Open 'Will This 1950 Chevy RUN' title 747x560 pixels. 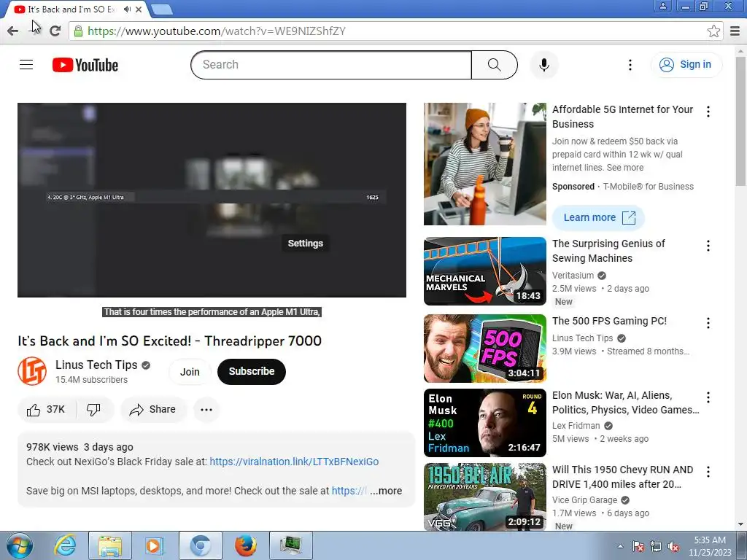(622, 477)
